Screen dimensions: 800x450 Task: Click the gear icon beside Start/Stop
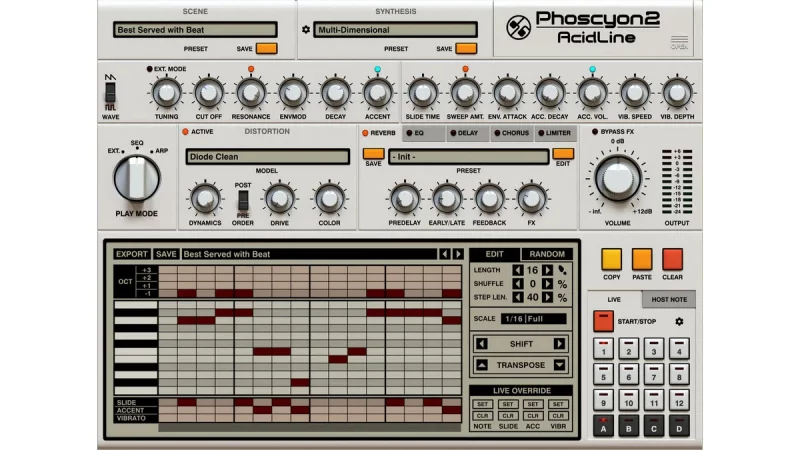[680, 321]
